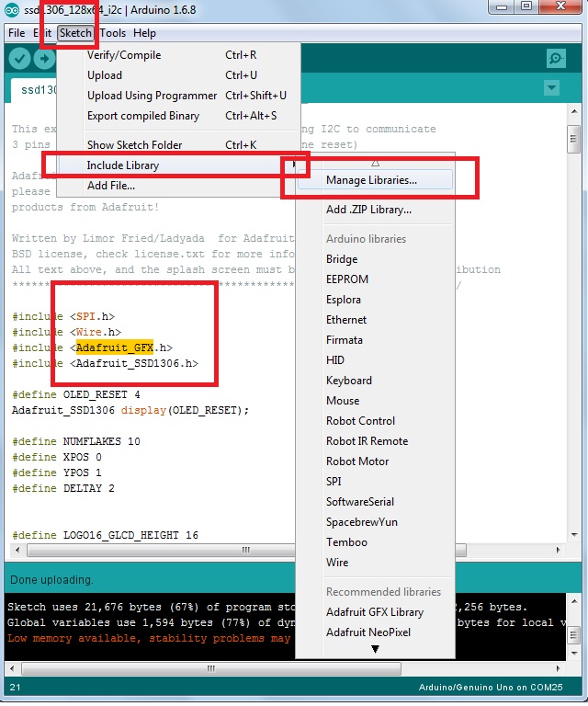Click the console horizontal scrollbar right arrow
The width and height of the screenshot is (588, 706).
[559, 668]
